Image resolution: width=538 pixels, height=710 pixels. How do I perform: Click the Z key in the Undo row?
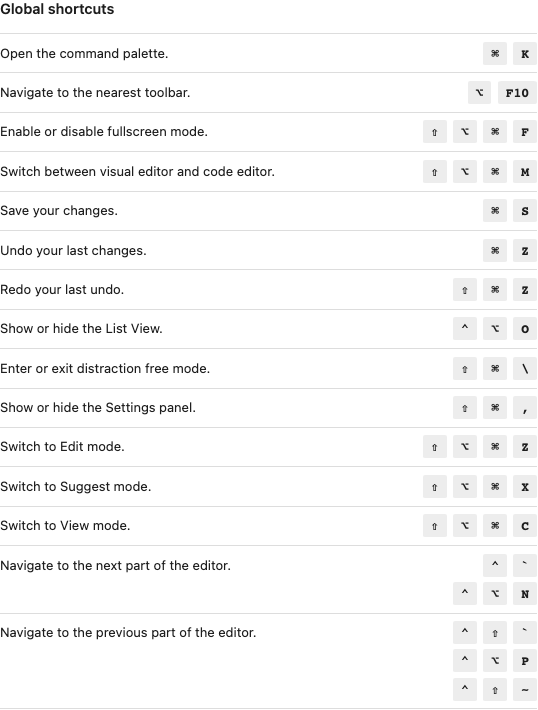click(525, 250)
